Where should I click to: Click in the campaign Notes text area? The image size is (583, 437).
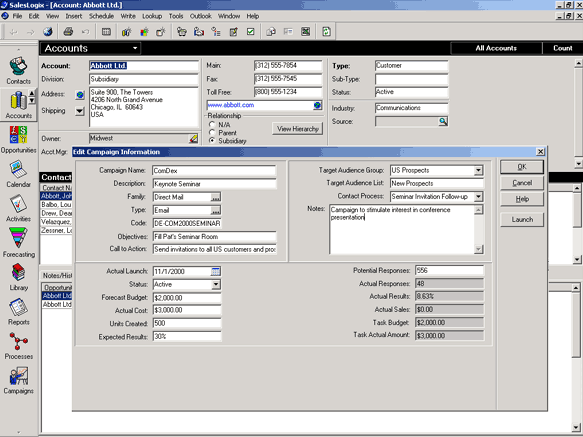(x=402, y=230)
